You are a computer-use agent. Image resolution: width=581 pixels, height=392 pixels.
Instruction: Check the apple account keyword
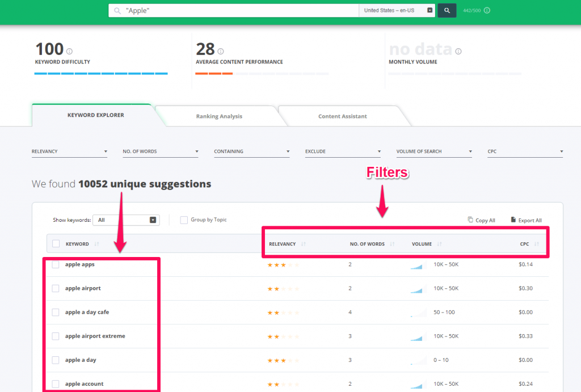(56, 384)
